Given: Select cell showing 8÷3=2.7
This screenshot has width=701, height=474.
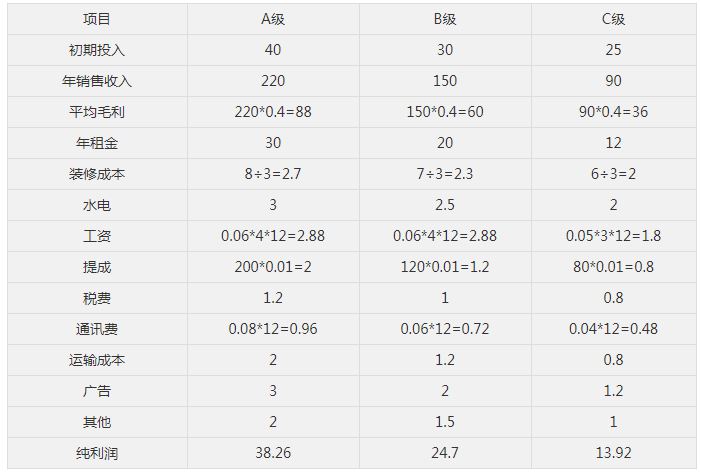Looking at the screenshot, I should (273, 174).
